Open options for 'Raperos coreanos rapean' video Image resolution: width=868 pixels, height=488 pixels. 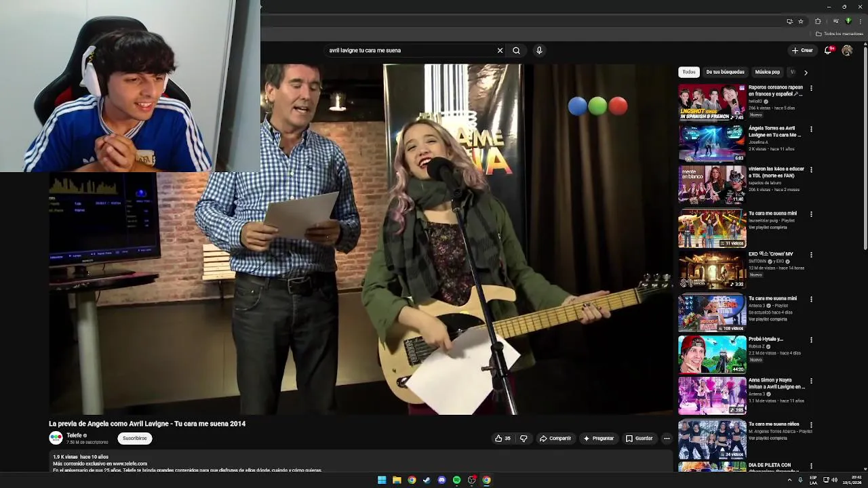811,88
